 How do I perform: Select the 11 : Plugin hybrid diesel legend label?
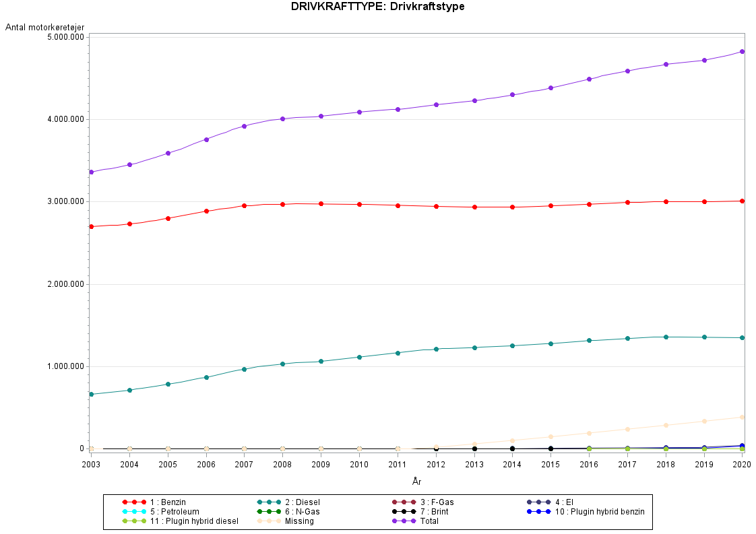pyautogui.click(x=194, y=521)
